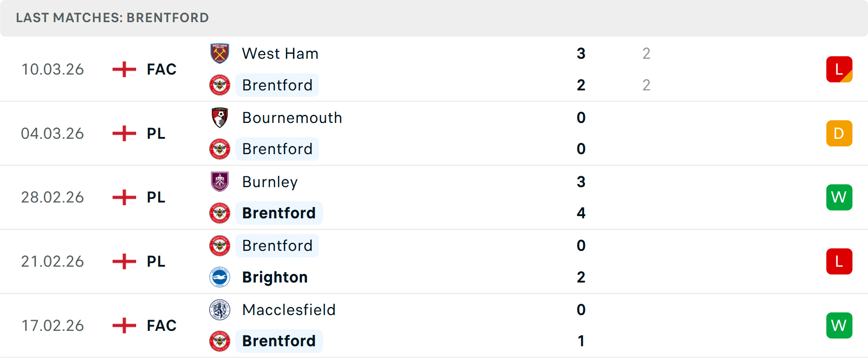The height and width of the screenshot is (358, 868).
Task: Toggle the L result badge for West Ham match
Action: point(840,69)
